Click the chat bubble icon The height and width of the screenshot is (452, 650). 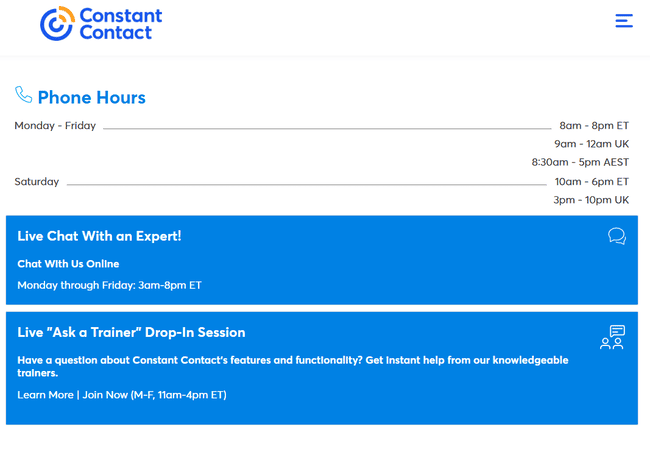(616, 237)
